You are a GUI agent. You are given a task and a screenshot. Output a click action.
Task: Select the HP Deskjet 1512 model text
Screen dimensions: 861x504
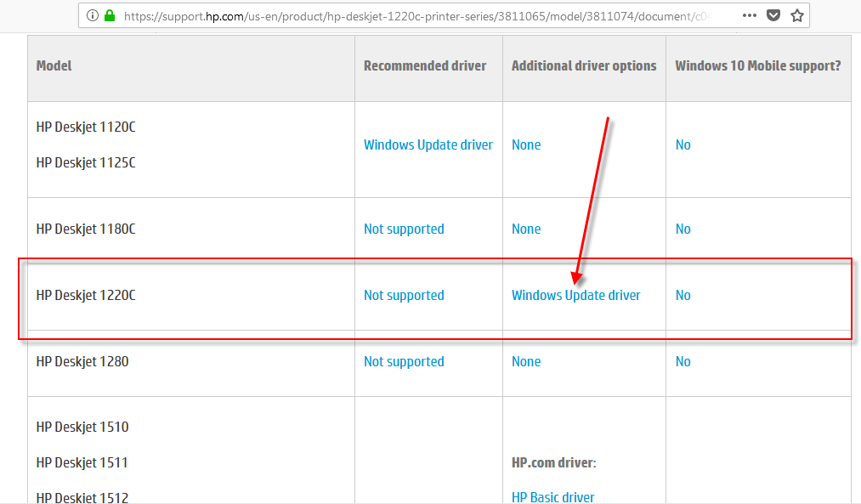pos(82,497)
